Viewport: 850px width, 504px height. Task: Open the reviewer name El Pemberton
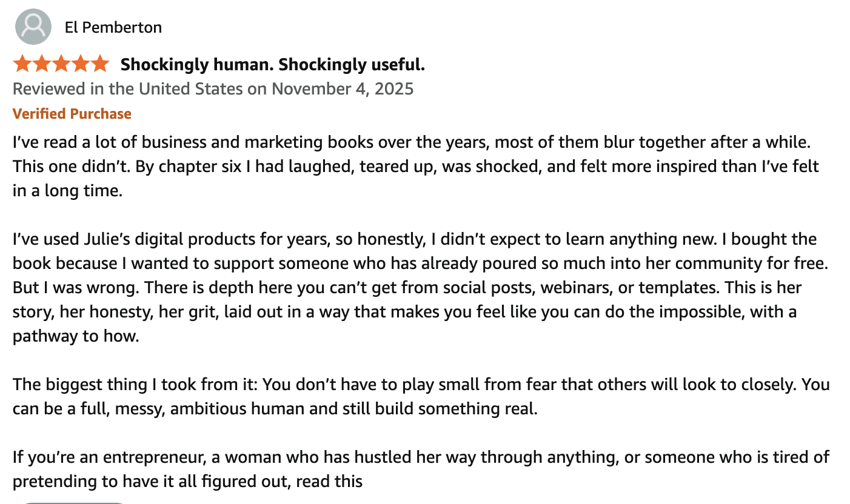(x=113, y=27)
